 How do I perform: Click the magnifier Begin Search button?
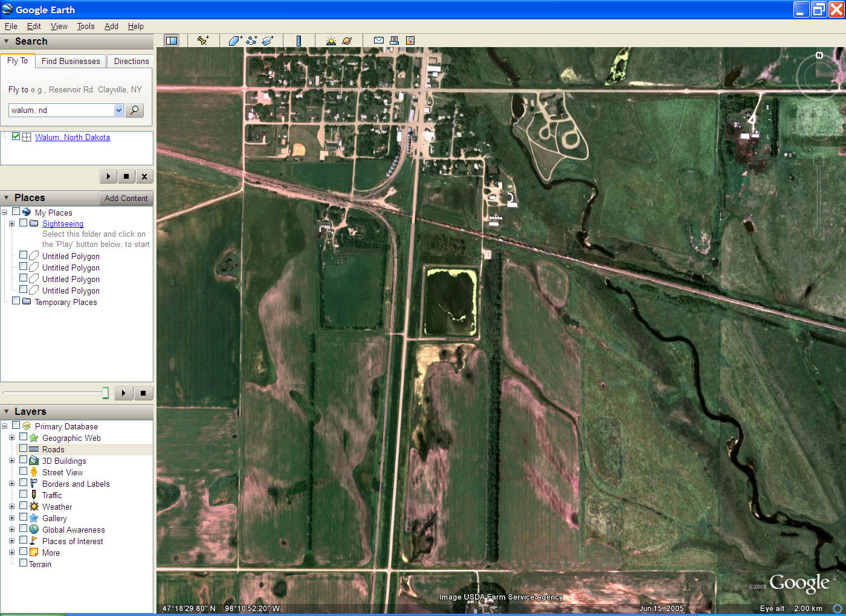coord(134,110)
